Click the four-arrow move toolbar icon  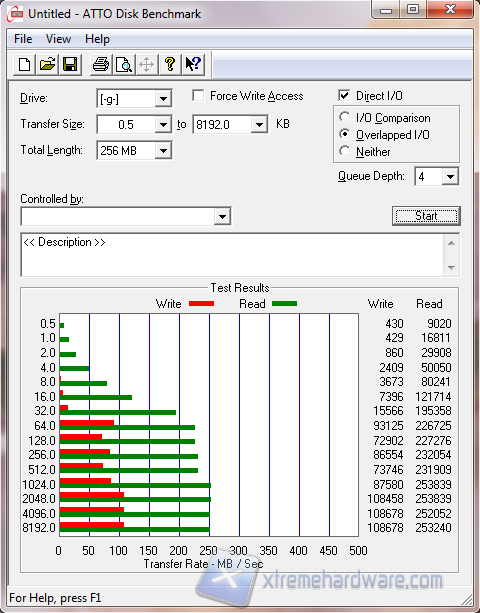coord(146,65)
